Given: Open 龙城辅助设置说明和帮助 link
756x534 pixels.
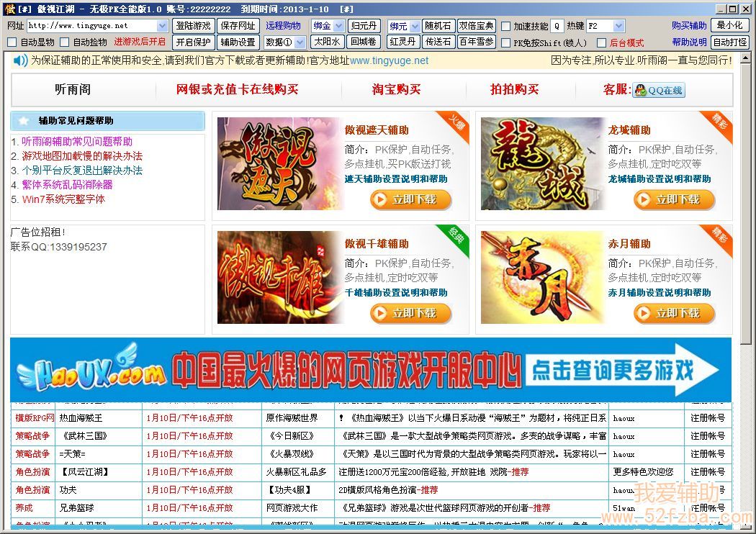Looking at the screenshot, I should [x=660, y=179].
